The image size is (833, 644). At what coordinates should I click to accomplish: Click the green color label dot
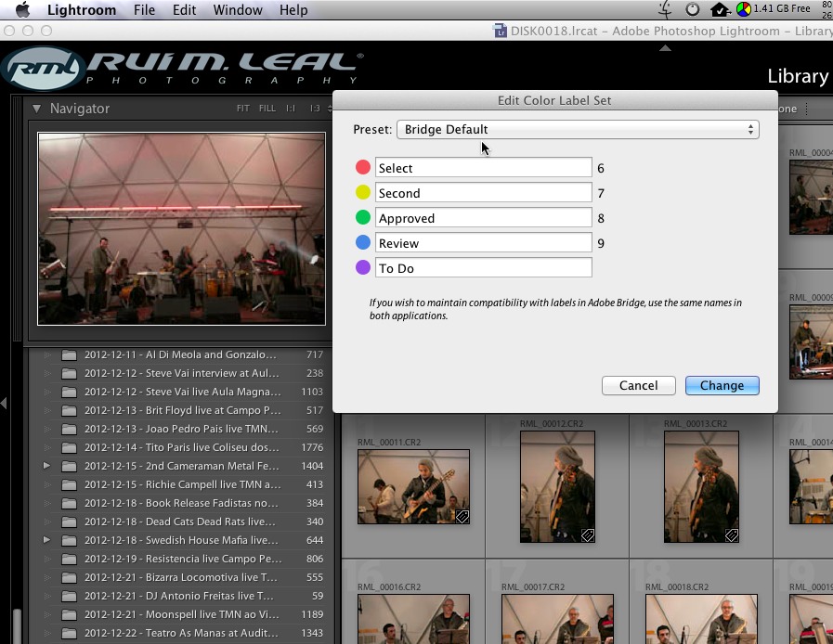click(363, 217)
